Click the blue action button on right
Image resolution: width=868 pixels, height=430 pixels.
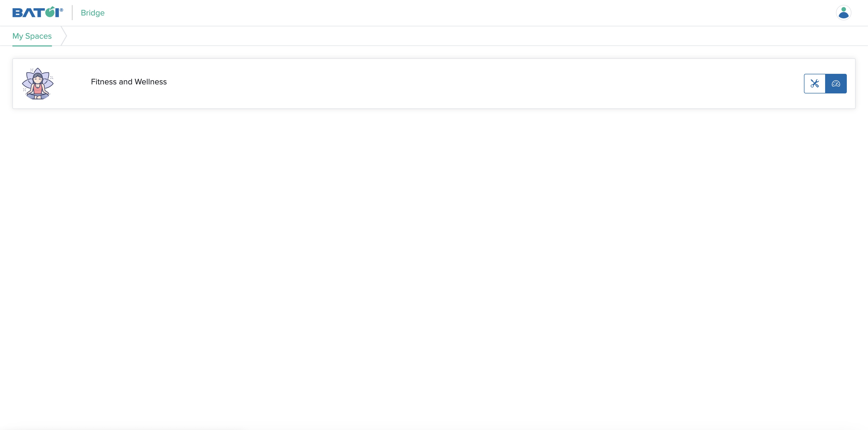pyautogui.click(x=836, y=83)
